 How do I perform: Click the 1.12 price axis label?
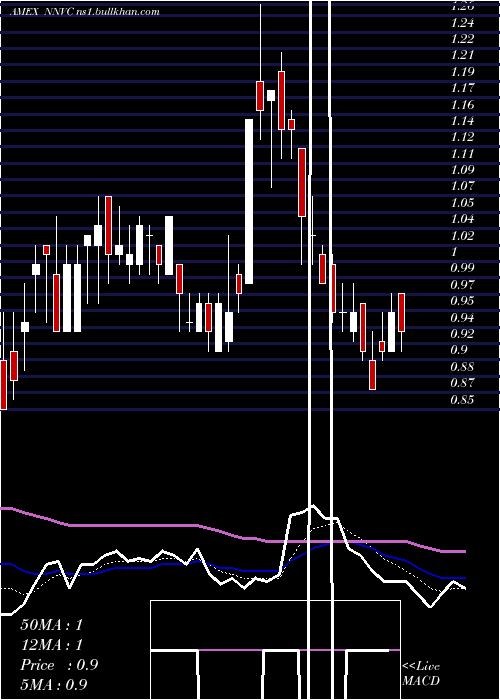click(462, 137)
